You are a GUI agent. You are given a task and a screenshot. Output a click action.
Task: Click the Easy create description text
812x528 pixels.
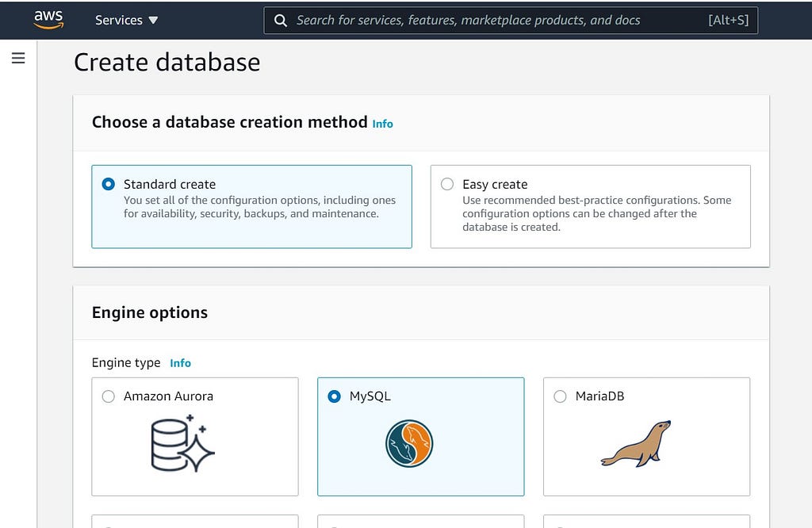pos(596,214)
